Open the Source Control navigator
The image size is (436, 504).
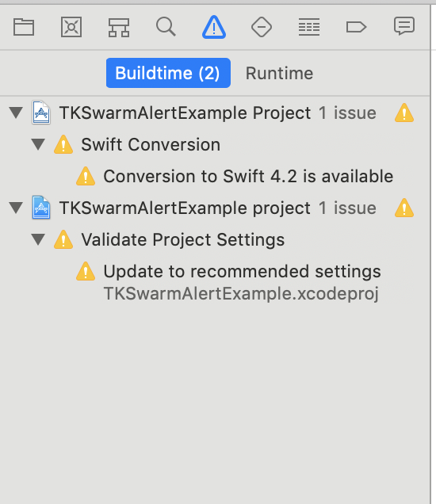point(71,27)
